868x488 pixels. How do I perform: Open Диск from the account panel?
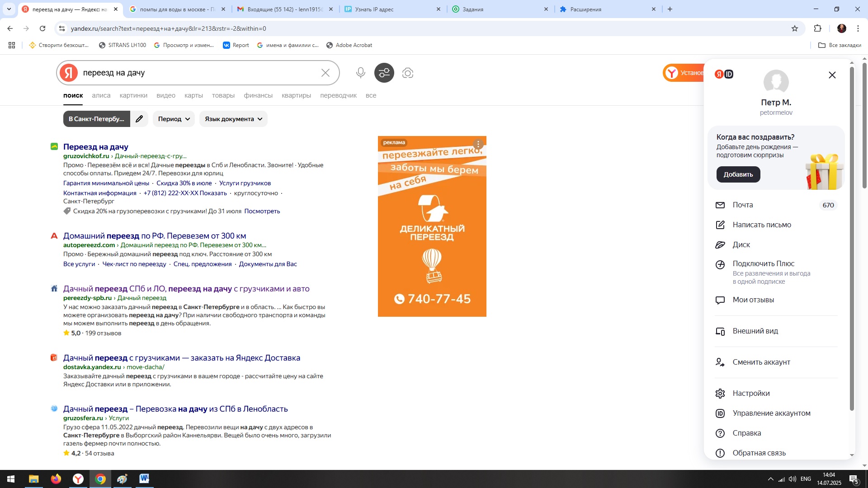point(776,245)
